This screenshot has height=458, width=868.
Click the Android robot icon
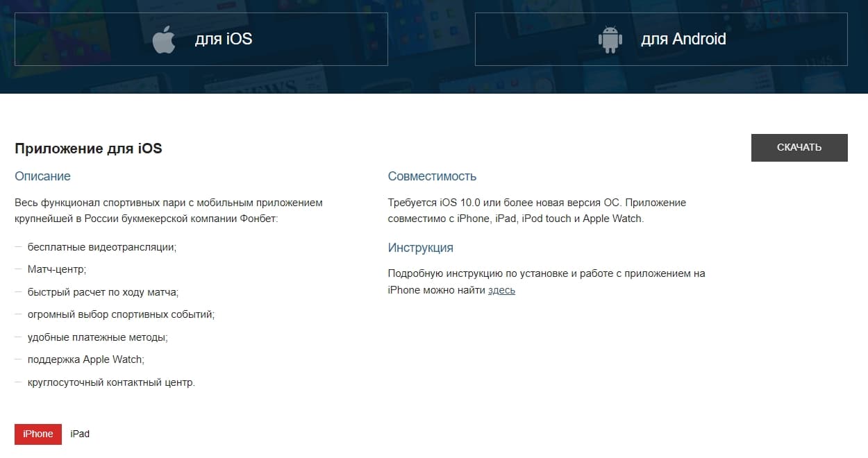610,40
